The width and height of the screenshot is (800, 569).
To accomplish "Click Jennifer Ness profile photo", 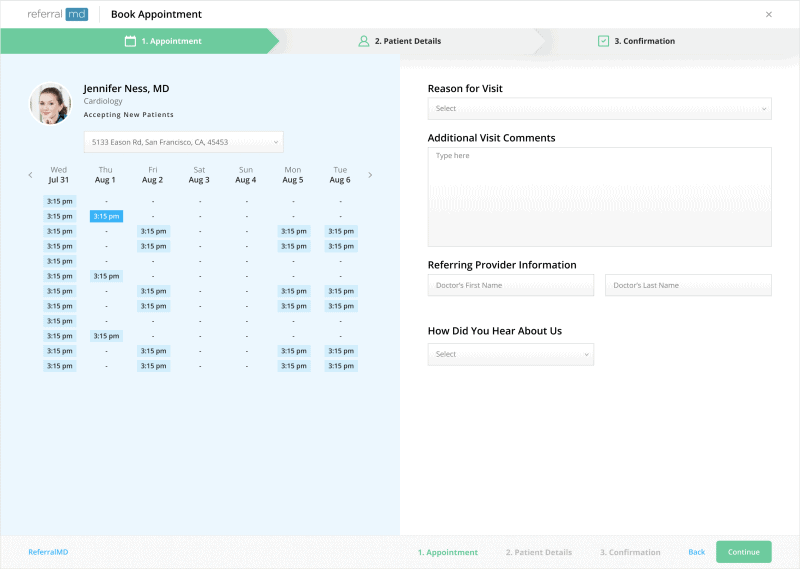I will (x=50, y=104).
